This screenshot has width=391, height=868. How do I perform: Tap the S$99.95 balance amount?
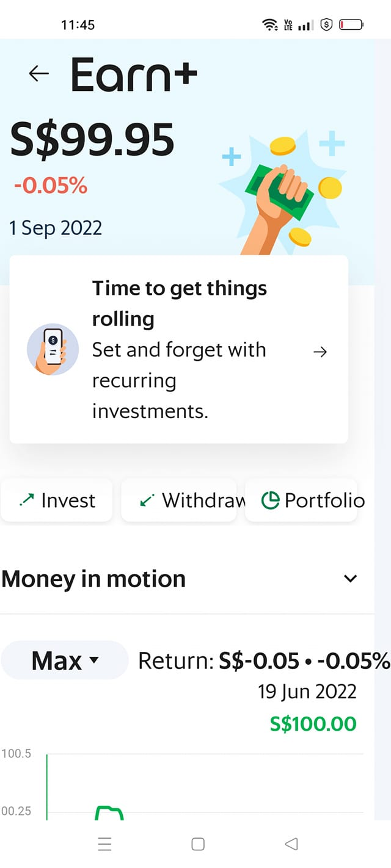pyautogui.click(x=92, y=140)
